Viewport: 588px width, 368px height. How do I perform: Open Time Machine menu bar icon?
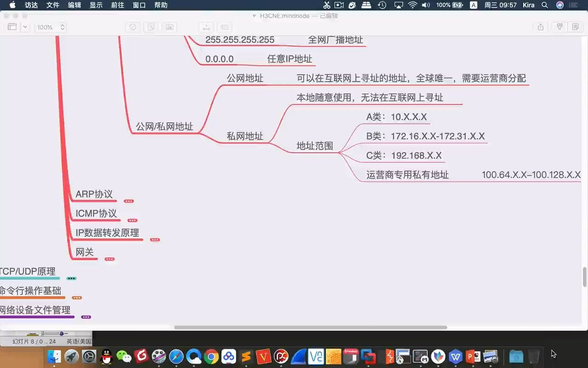pos(382,5)
